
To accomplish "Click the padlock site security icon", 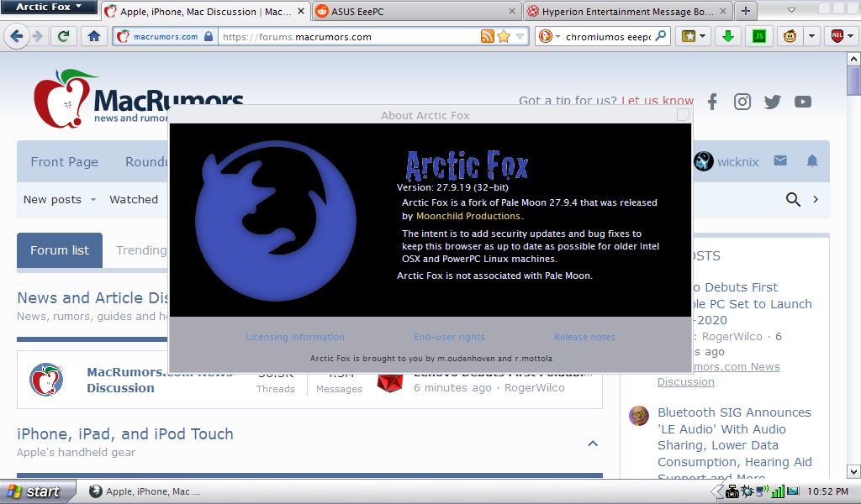I will (x=209, y=37).
